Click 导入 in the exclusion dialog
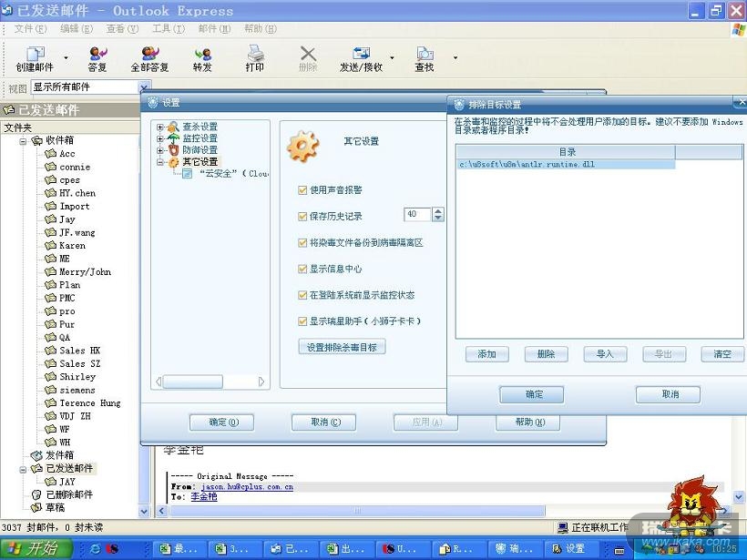Screen dimensions: 747x560 click(x=605, y=354)
